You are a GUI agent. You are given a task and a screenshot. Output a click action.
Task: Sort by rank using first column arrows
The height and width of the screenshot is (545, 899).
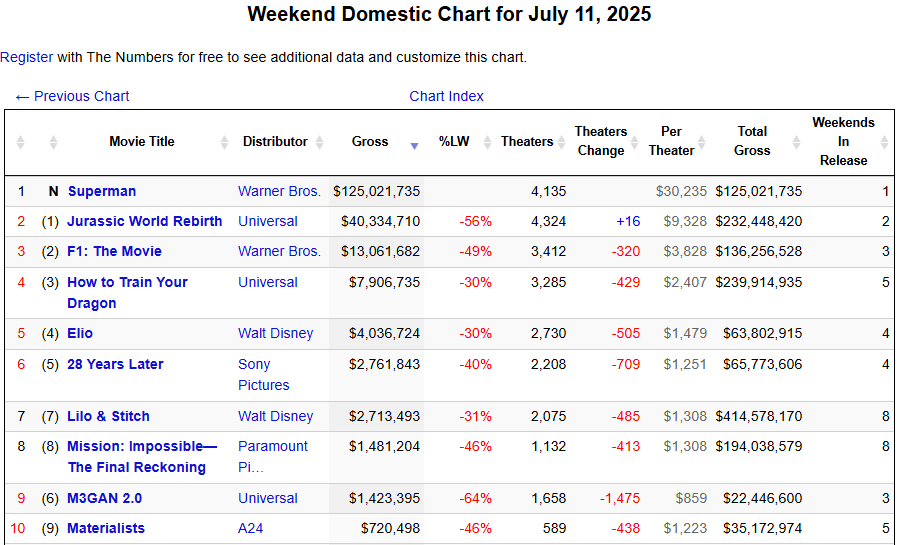pos(21,142)
